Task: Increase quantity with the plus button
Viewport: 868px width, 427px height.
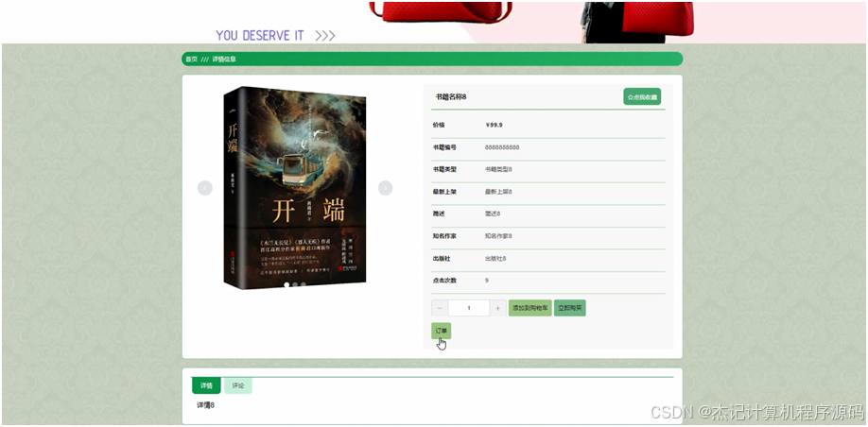Action: pos(498,308)
